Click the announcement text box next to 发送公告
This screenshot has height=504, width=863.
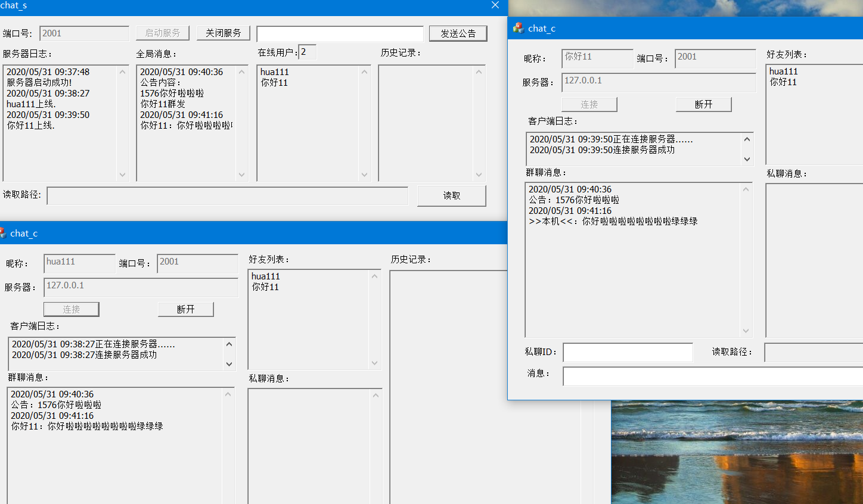[340, 33]
